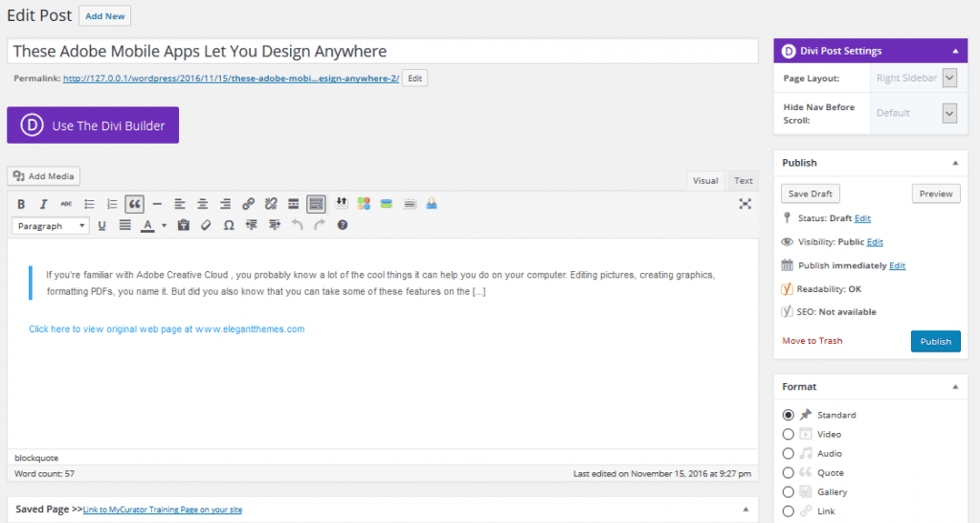Click the Save Draft button
This screenshot has width=980, height=523.
pyautogui.click(x=810, y=193)
